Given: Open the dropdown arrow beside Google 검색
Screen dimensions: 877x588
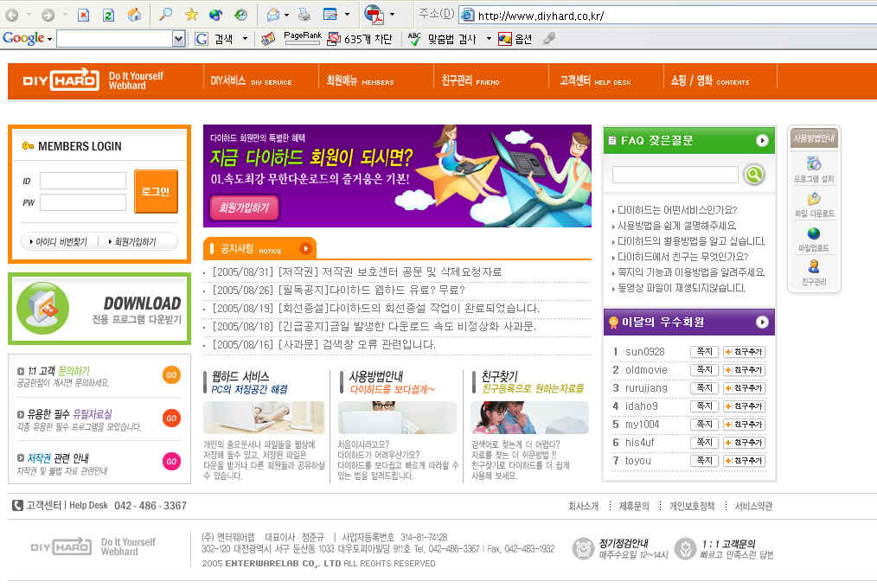Looking at the screenshot, I should tap(245, 39).
